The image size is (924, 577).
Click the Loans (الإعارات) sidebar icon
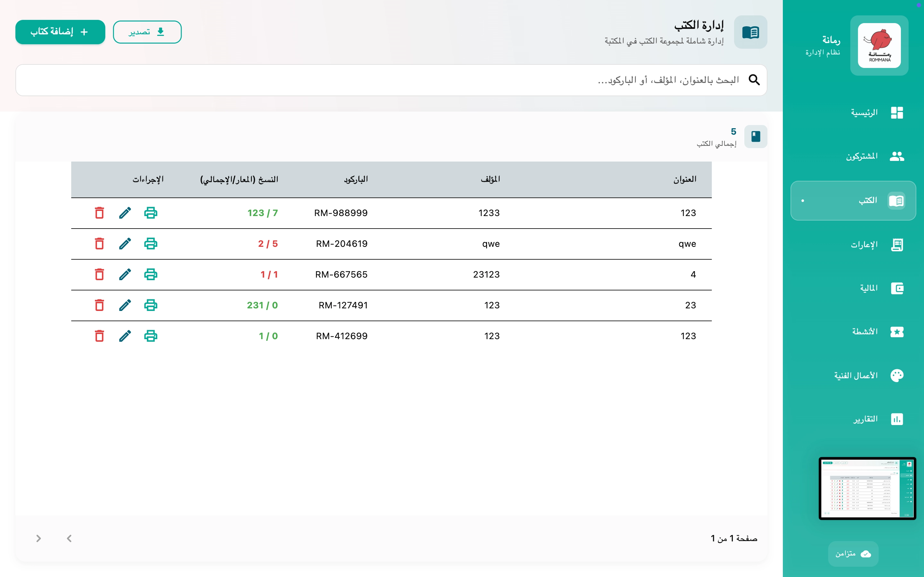click(x=897, y=244)
